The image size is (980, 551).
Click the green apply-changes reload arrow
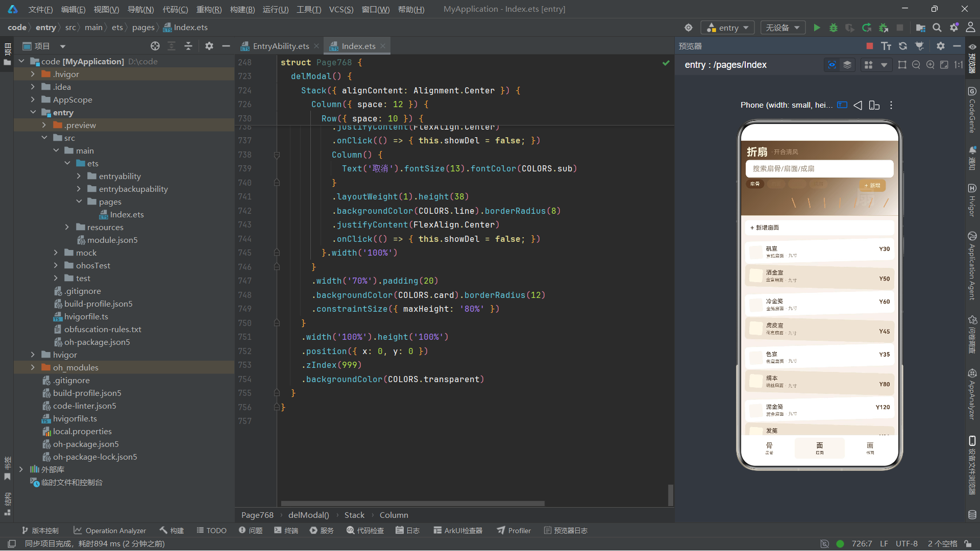coord(867,28)
